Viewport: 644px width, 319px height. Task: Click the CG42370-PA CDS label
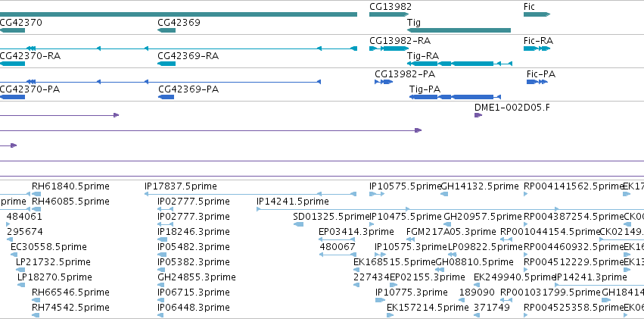click(30, 89)
